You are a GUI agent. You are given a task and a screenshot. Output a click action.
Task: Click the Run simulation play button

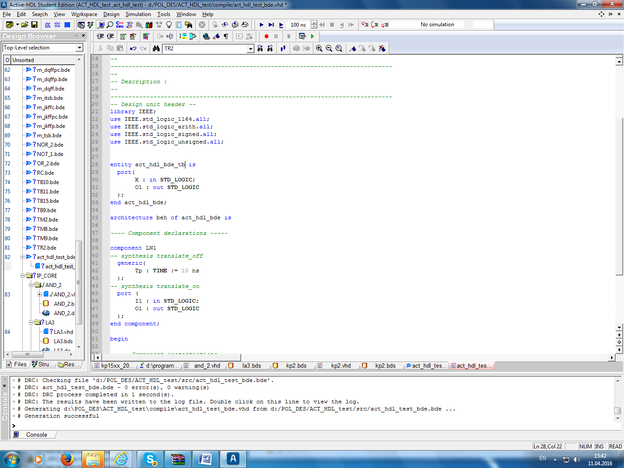pyautogui.click(x=263, y=24)
